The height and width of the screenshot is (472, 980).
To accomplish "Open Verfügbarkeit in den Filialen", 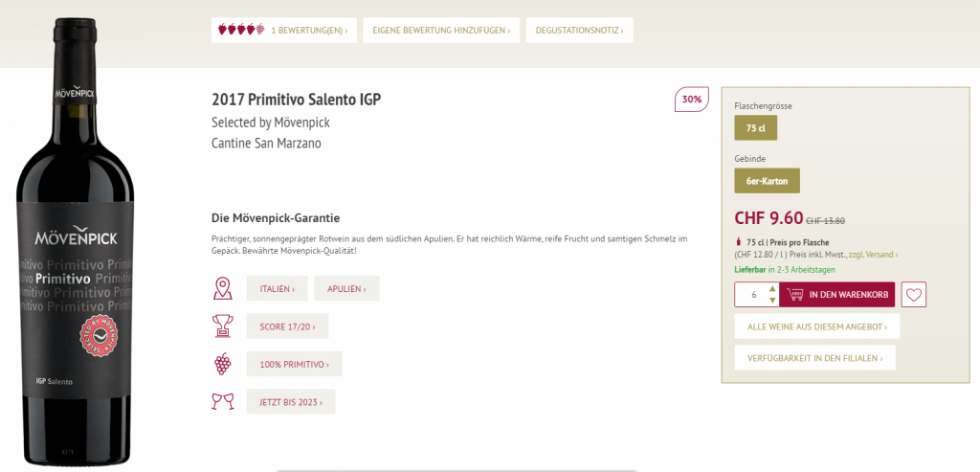I will point(814,357).
